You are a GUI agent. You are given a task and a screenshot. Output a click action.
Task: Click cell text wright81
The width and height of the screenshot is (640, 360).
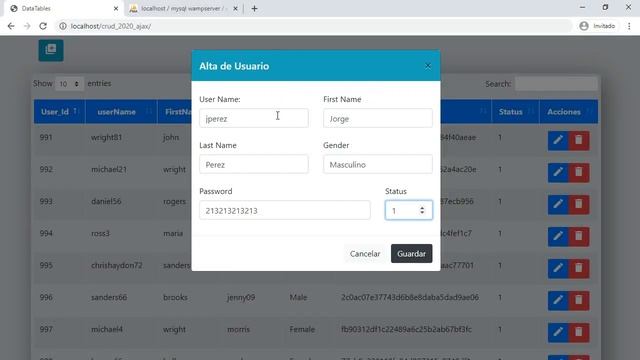(107, 137)
